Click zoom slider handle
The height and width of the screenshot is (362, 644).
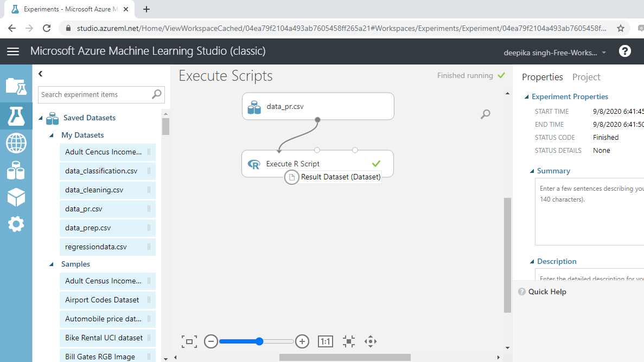259,341
